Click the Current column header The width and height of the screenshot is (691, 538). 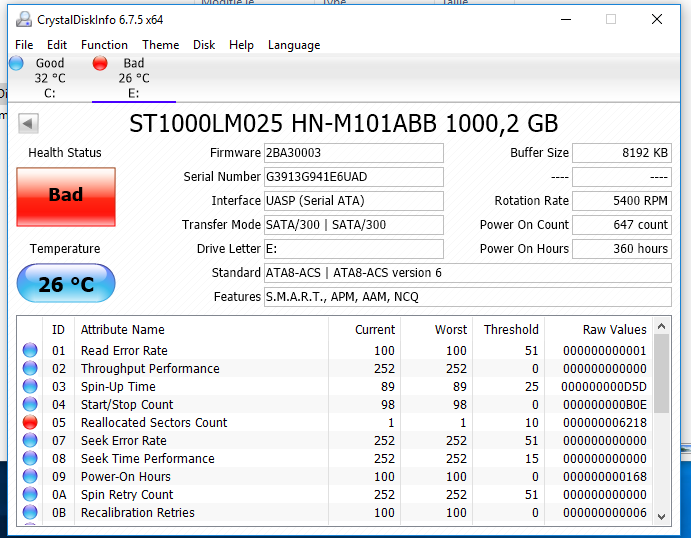[375, 330]
